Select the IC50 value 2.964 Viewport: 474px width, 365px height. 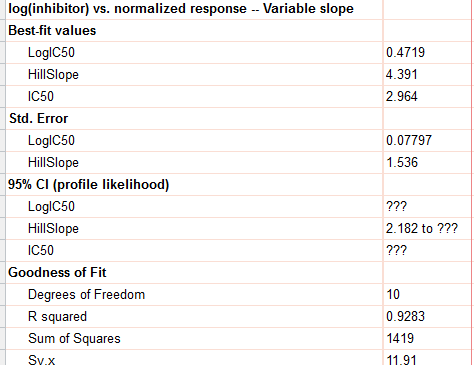click(x=402, y=96)
